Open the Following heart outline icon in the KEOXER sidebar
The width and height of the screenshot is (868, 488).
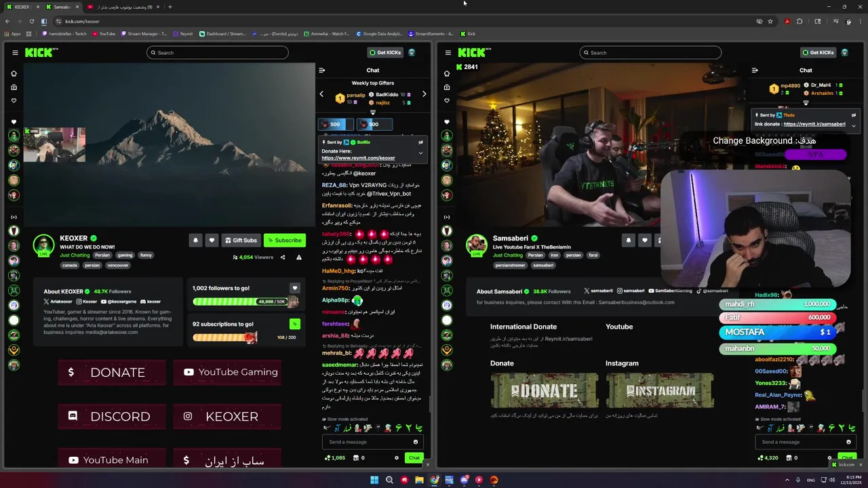[14, 100]
